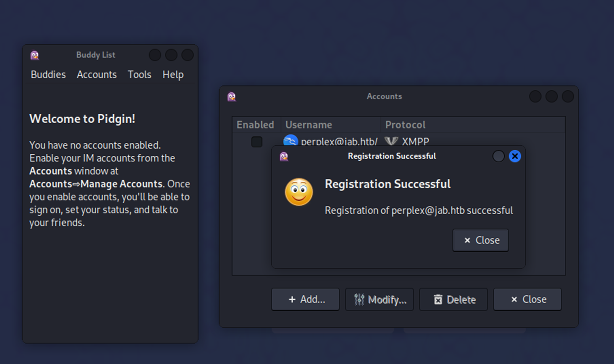Click the rightmost titlebar button of Accounts window
The height and width of the screenshot is (364, 614).
568,96
